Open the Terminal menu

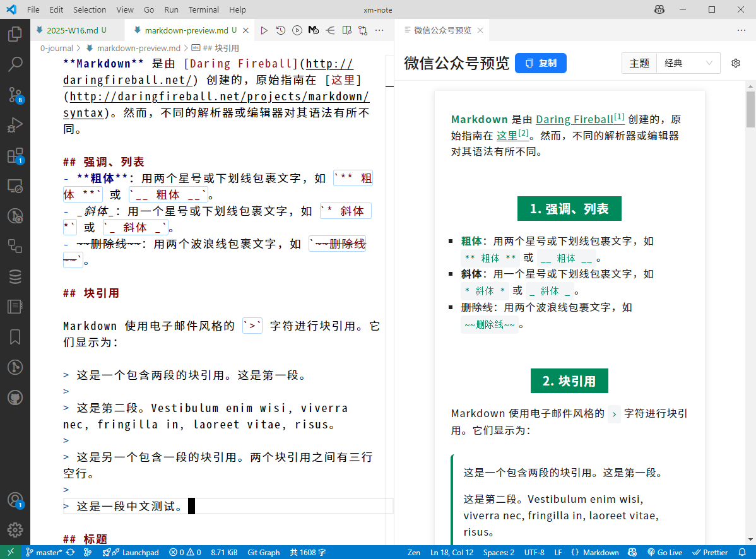(x=203, y=9)
